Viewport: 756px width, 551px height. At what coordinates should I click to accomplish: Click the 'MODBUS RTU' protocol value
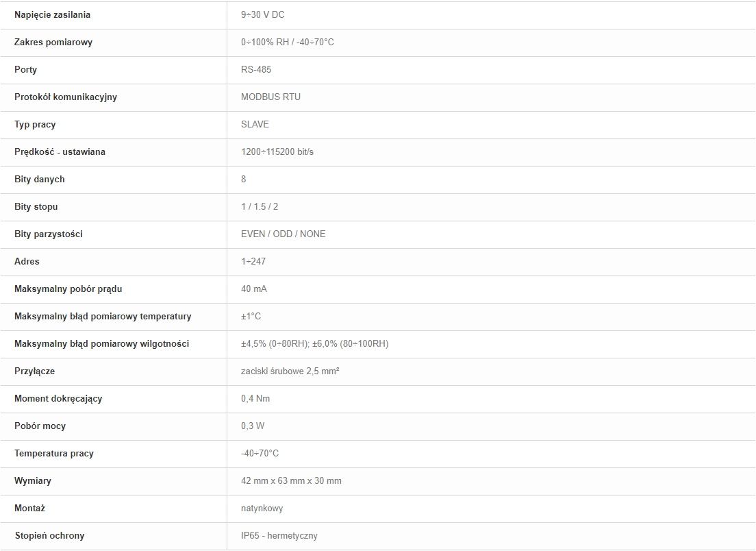pos(270,97)
